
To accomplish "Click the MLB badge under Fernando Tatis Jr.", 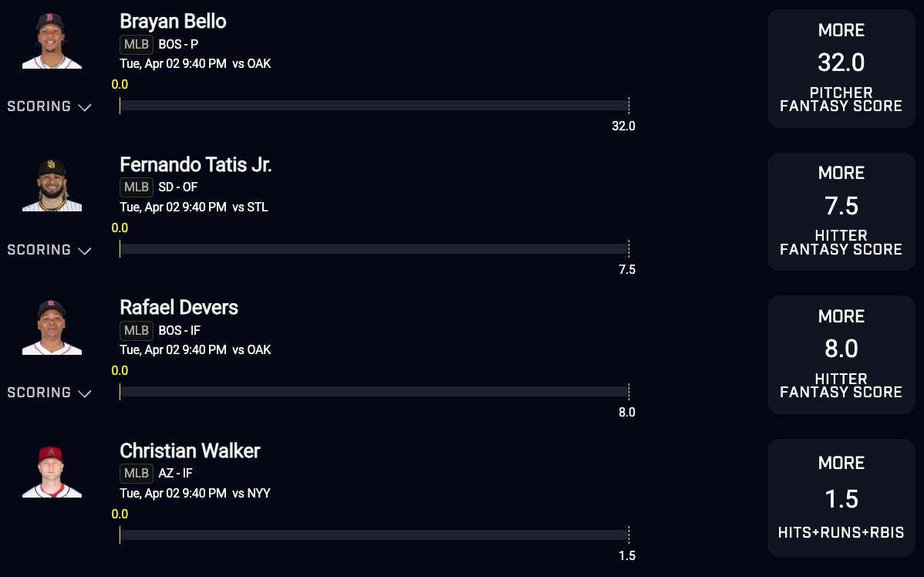I will (x=137, y=187).
